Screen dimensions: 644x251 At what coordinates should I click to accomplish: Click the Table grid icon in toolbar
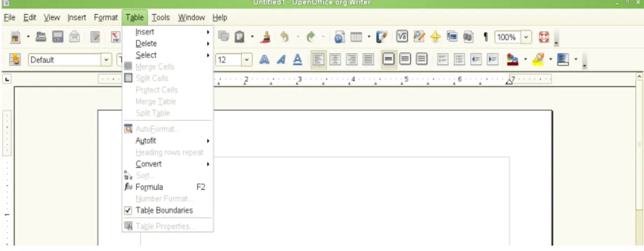click(x=356, y=37)
